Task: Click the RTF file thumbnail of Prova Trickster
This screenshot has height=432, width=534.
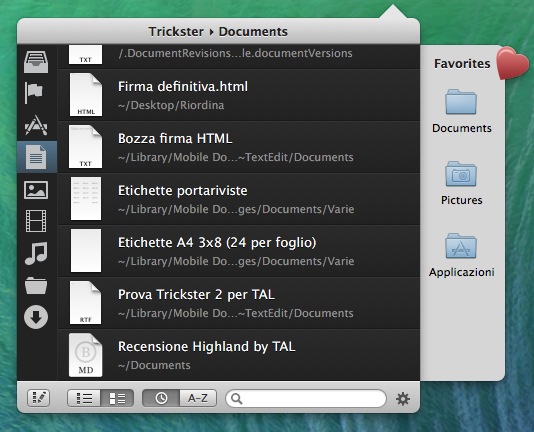Action: tap(85, 303)
